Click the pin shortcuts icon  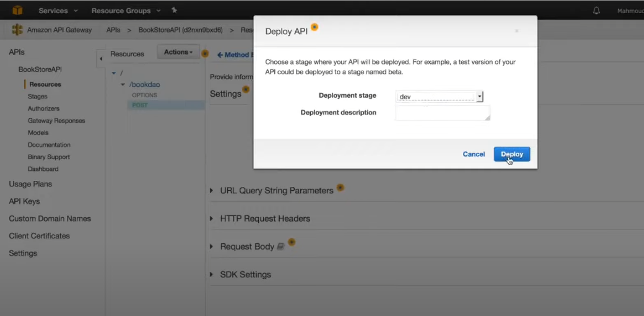click(174, 10)
